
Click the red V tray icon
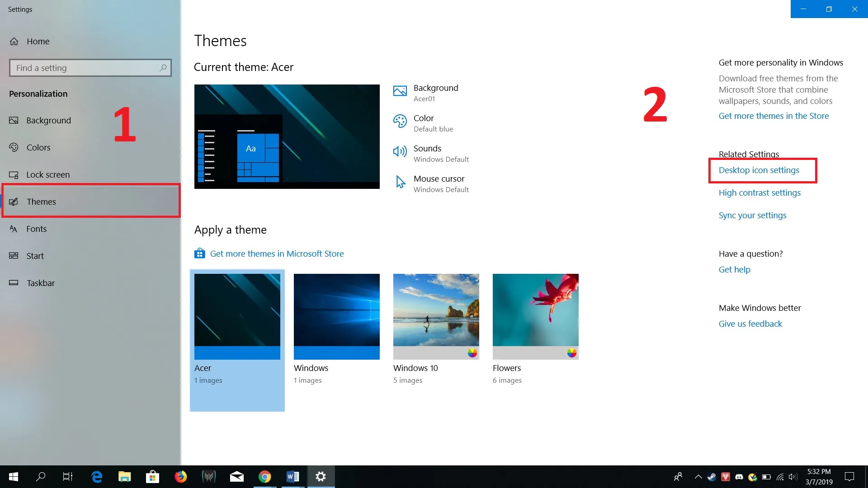pos(725,477)
